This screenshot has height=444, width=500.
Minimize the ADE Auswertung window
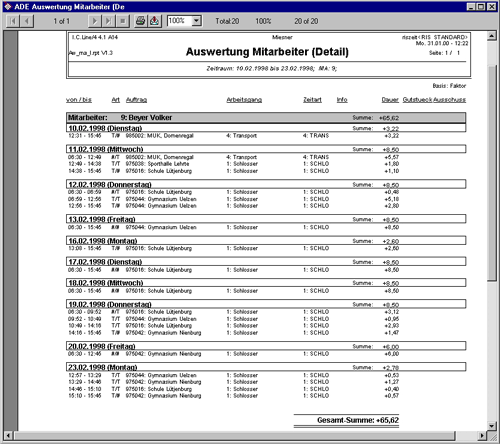point(471,7)
